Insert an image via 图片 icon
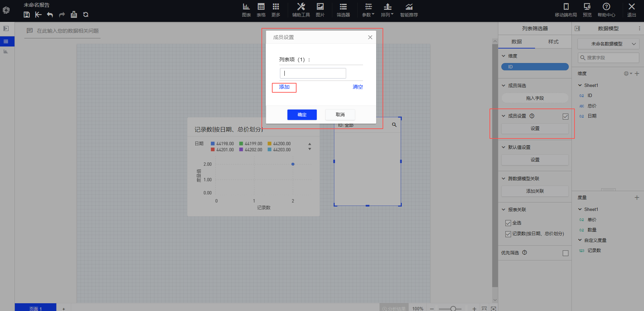 pos(320,10)
